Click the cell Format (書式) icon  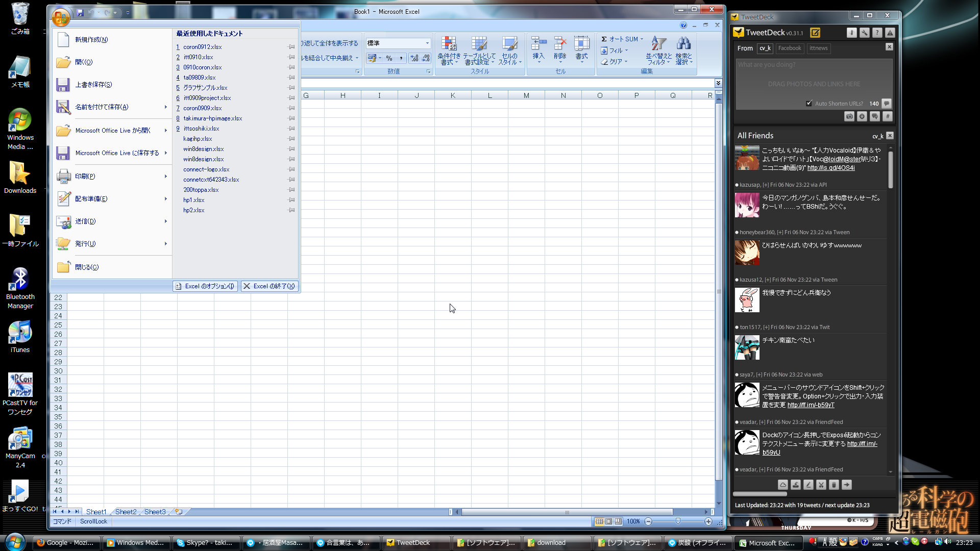coord(581,50)
